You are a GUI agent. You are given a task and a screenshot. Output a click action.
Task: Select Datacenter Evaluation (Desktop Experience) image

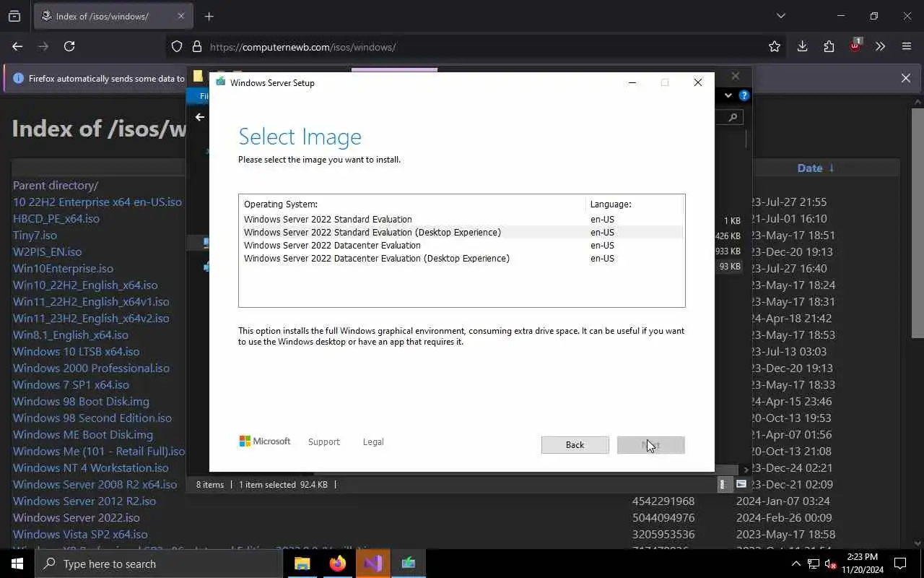(x=461, y=258)
